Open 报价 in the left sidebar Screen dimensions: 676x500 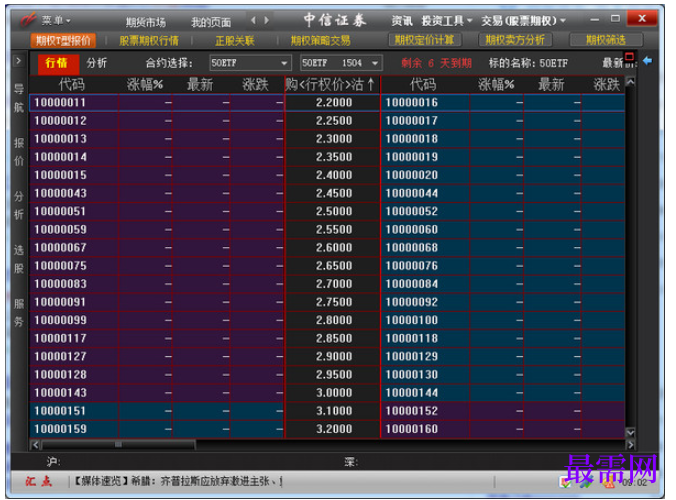(19, 151)
